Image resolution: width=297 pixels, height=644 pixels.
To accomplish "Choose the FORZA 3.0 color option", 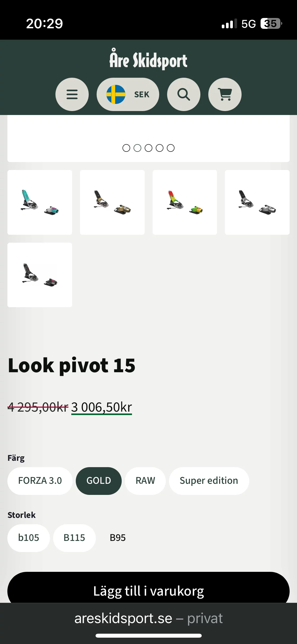I will click(x=40, y=481).
